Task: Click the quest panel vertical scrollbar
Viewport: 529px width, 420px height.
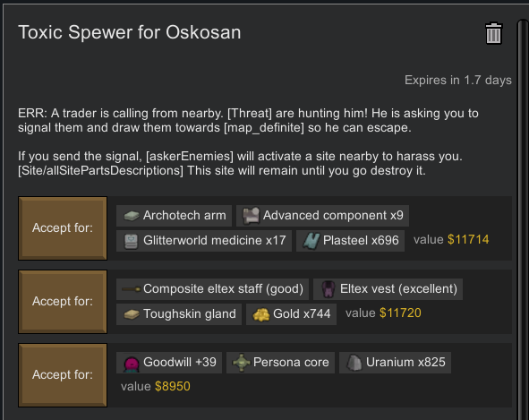Action: [523, 219]
